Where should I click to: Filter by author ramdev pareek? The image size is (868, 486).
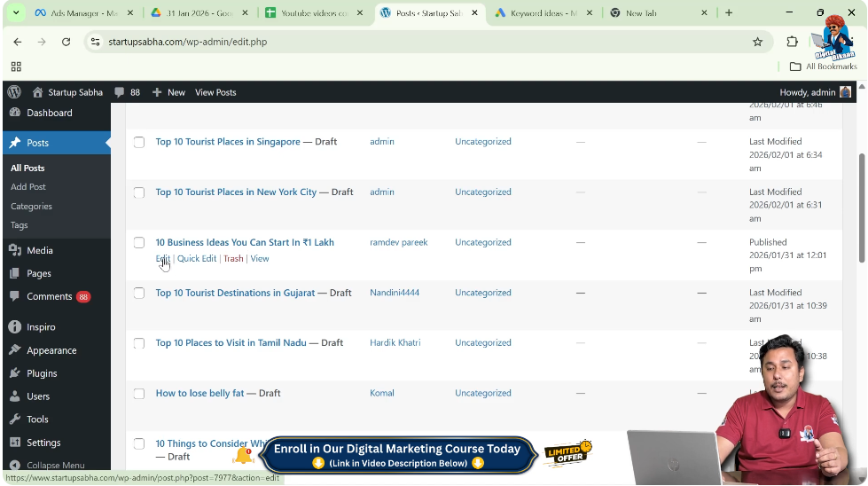[399, 242]
